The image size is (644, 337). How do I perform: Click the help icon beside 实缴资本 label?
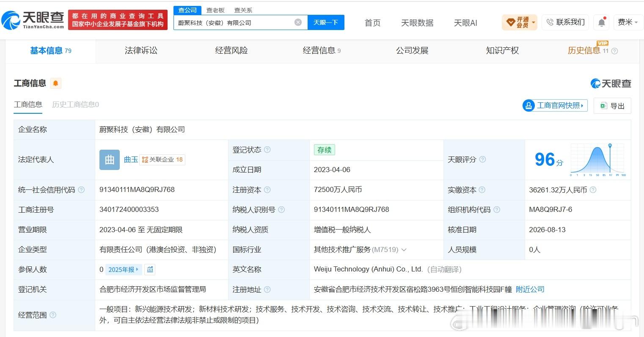click(482, 190)
